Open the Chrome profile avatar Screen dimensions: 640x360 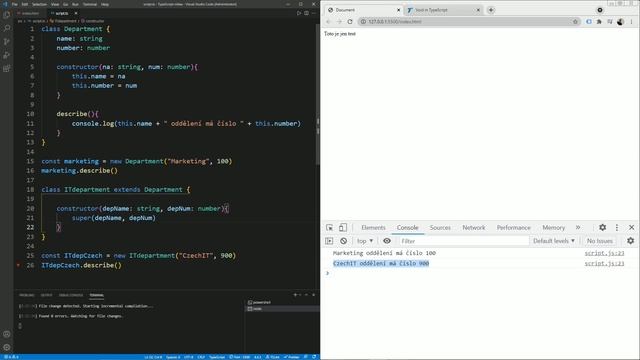620,22
